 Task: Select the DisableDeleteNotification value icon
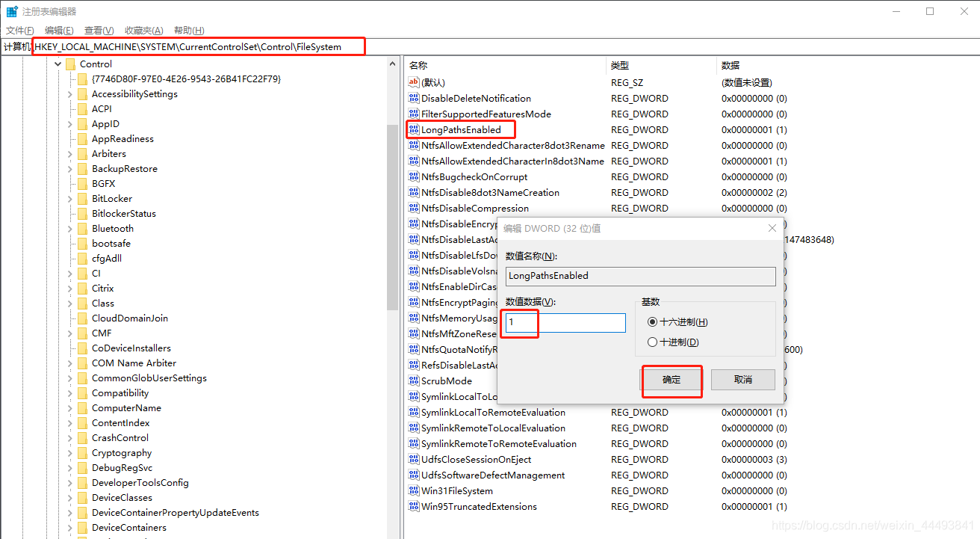(x=414, y=98)
